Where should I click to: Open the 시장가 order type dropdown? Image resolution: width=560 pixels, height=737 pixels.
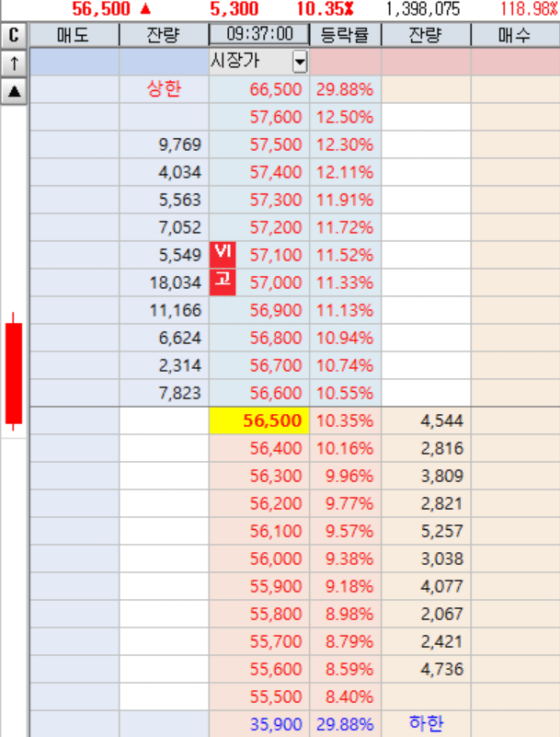300,62
